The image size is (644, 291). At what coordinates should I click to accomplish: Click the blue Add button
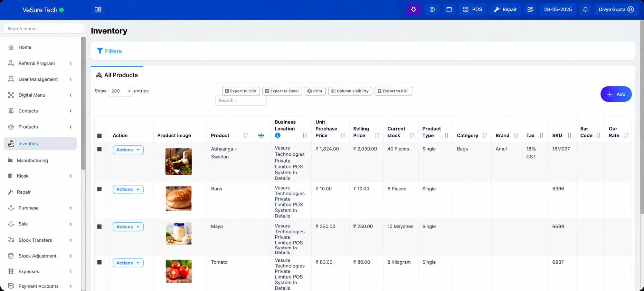pos(616,94)
